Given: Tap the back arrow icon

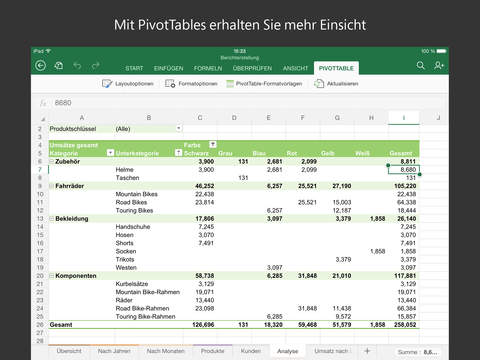Looking at the screenshot, I should click(x=40, y=66).
